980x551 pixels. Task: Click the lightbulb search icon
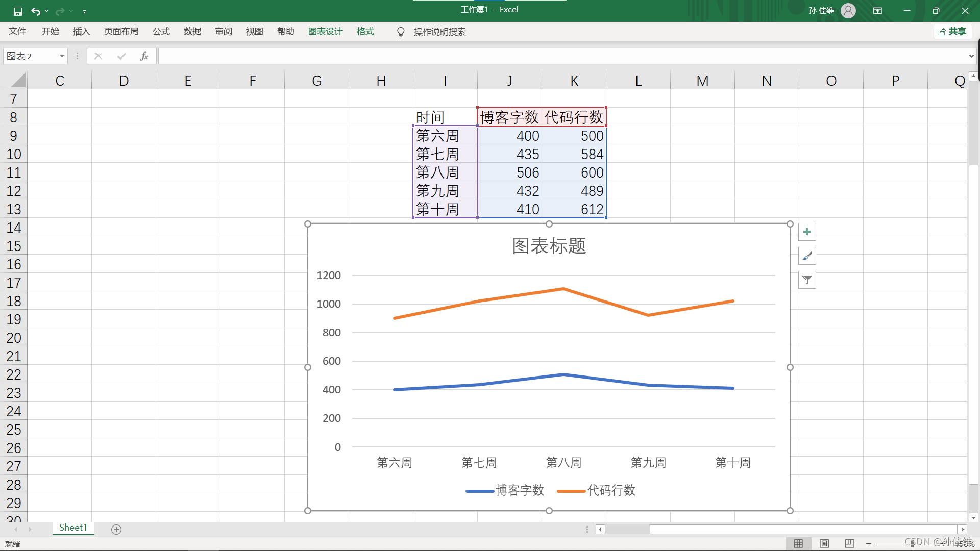coord(401,32)
